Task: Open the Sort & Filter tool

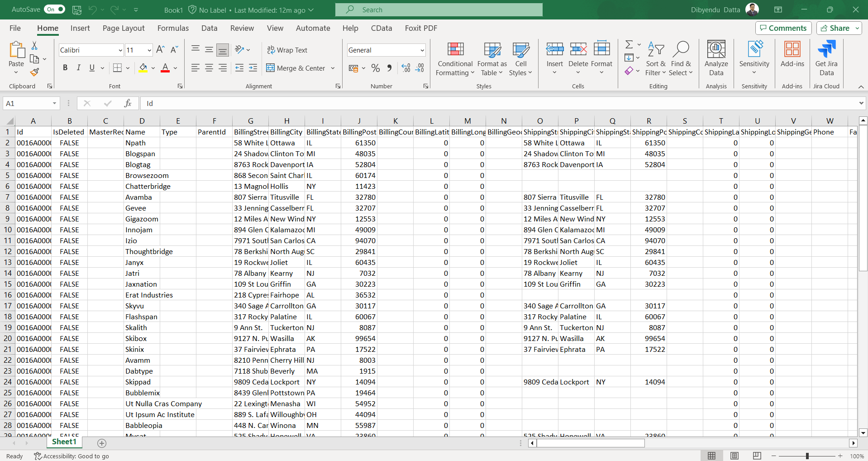Action: (655, 59)
